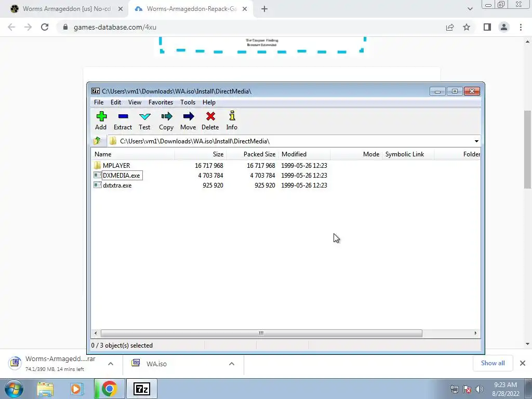Click the Copy toolbar icon
This screenshot has height=399, width=532.
[x=166, y=121]
